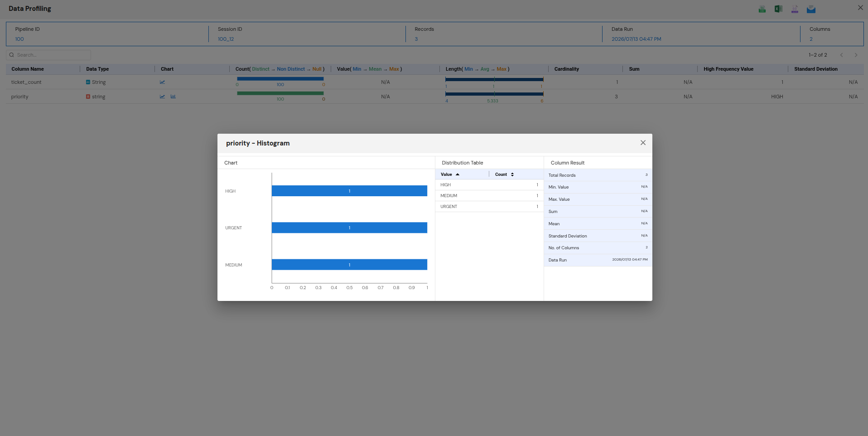
Task: Click HIGH value in High Frequency column
Action: [777, 97]
